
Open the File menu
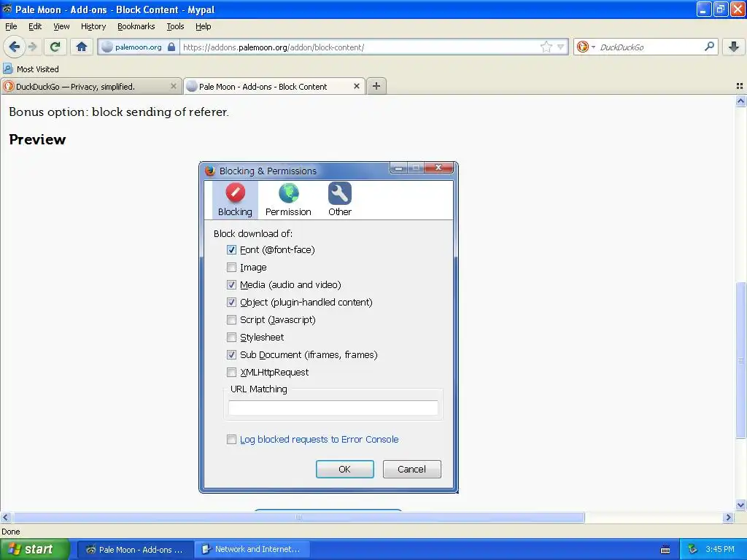coord(11,26)
